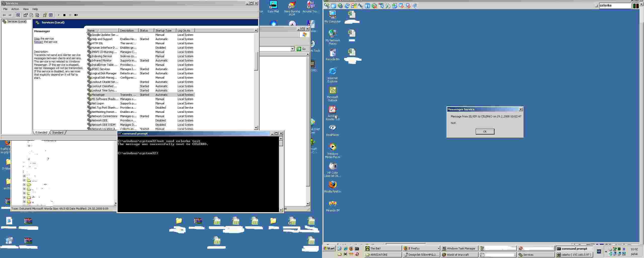Viewport: 644px width, 258px height.
Task: Expand the grouped Firefox taskbar button
Action: [x=422, y=248]
